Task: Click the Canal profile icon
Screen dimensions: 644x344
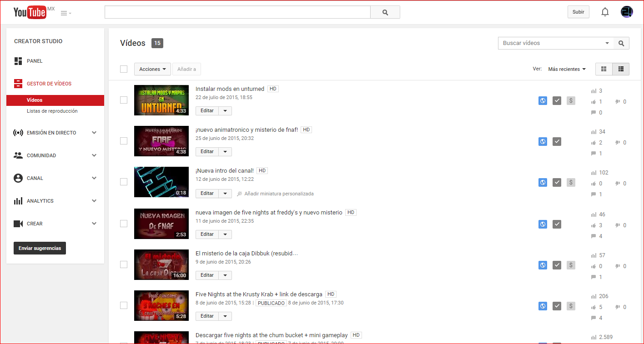Action: tap(18, 178)
